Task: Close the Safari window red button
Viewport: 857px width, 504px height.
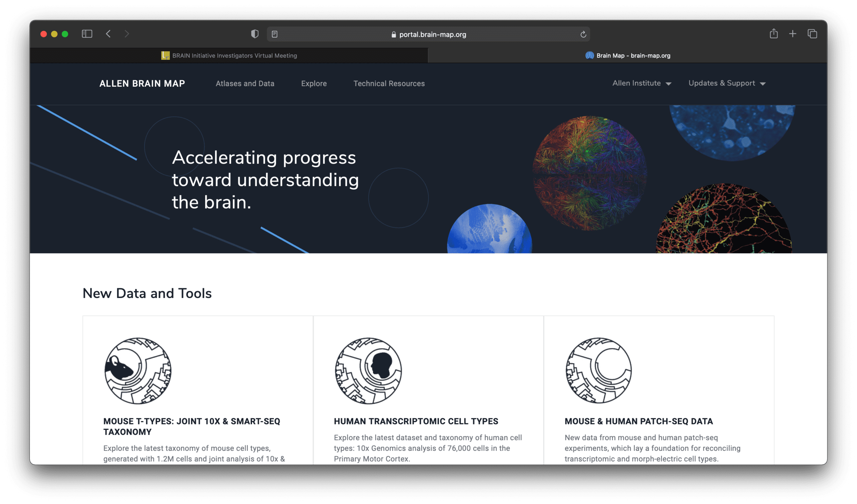Action: tap(44, 34)
